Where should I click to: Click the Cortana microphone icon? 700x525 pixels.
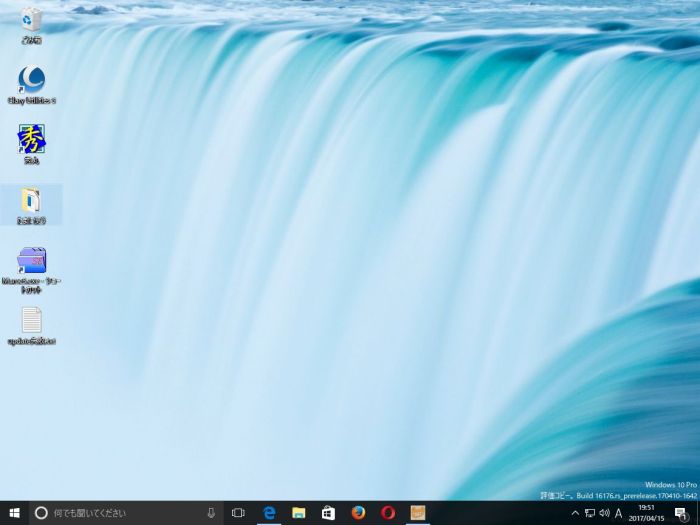click(x=211, y=512)
